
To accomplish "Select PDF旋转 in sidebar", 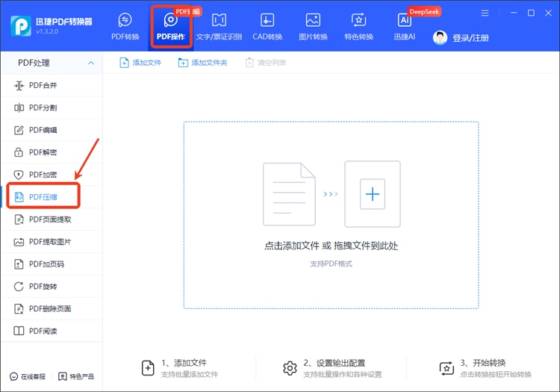I will [x=43, y=286].
